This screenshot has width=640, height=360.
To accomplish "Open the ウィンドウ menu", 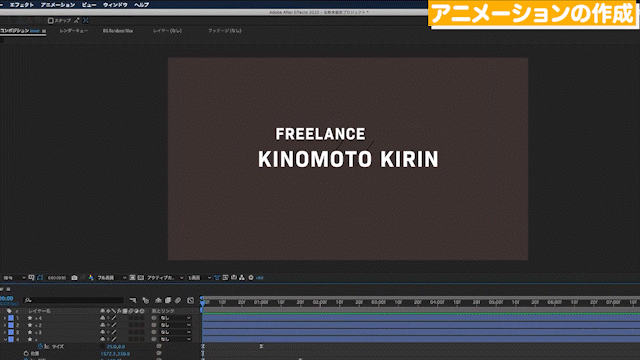I will point(115,5).
